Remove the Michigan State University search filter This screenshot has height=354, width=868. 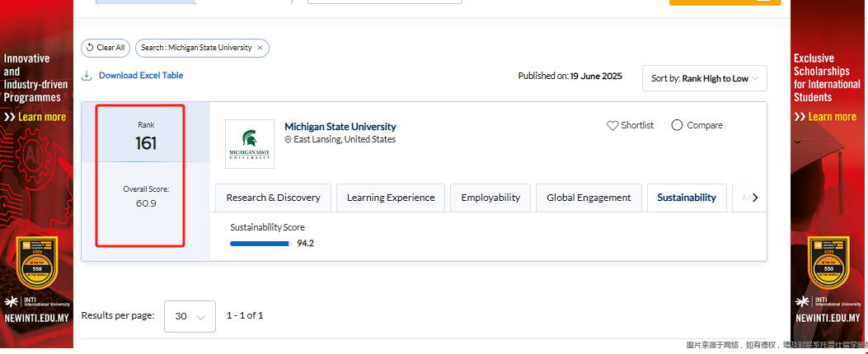point(260,48)
